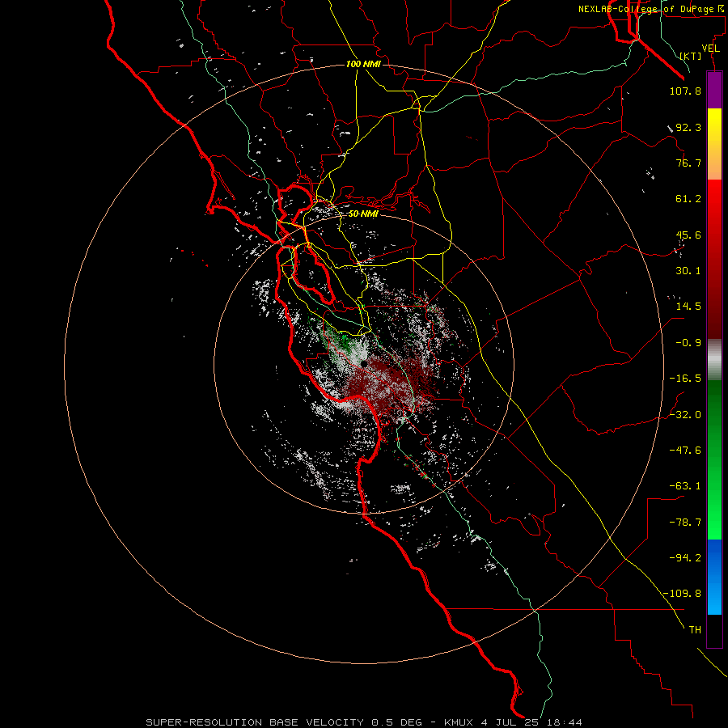Click the KMUX station ID in the caption
Image resolution: width=728 pixels, height=728 pixels.
tap(459, 722)
